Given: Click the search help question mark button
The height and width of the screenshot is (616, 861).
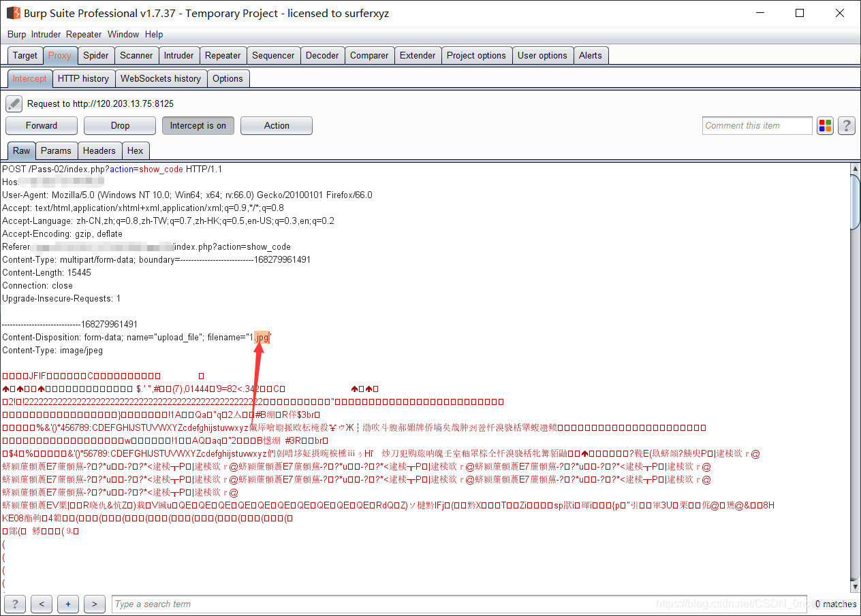Looking at the screenshot, I should [15, 604].
